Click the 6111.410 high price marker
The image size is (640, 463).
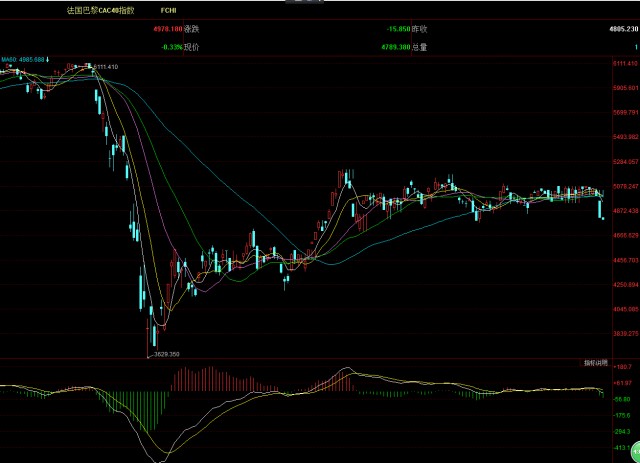tap(106, 67)
